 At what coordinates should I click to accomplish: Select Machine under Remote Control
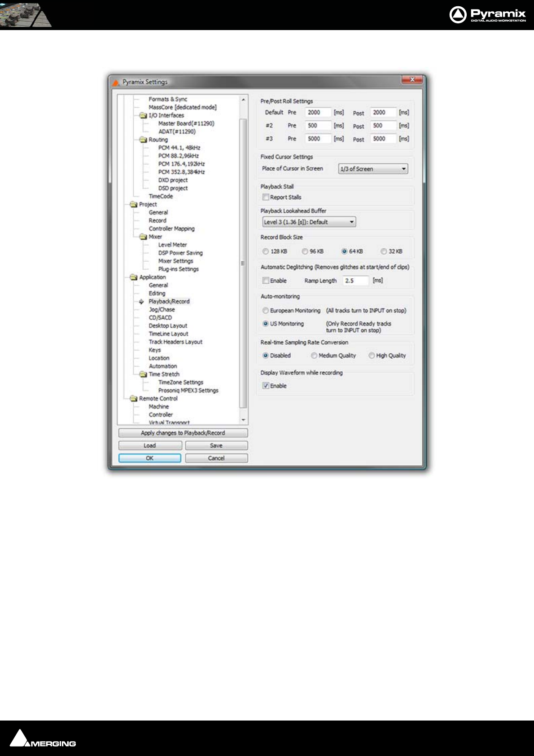pos(159,406)
